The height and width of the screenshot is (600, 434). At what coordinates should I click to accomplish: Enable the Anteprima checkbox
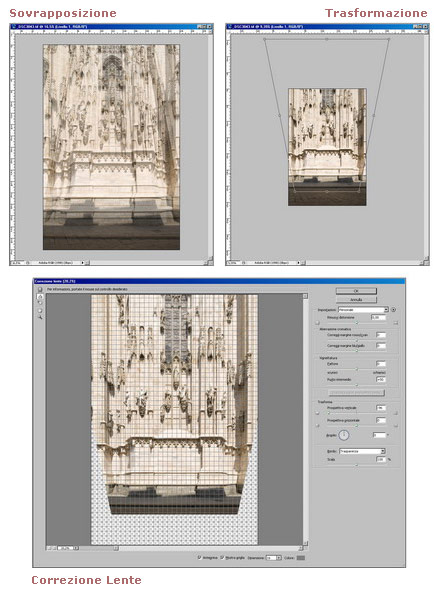pyautogui.click(x=200, y=557)
